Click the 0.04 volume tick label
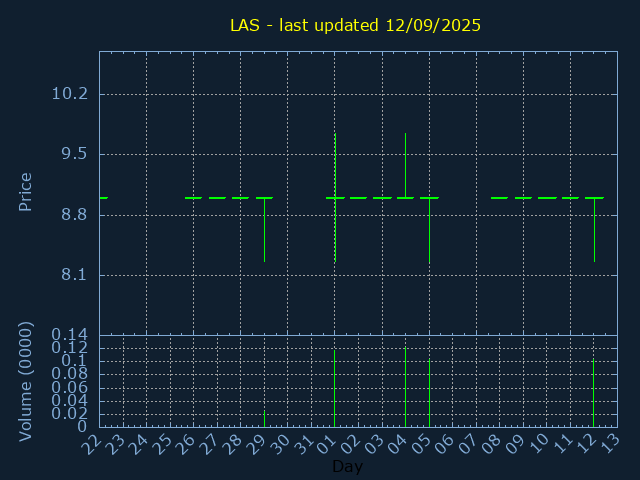 click(69, 400)
